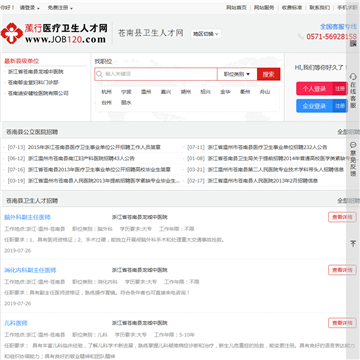Click 注册 next to 个人登录
This screenshot has height=360, width=360.
(x=340, y=89)
